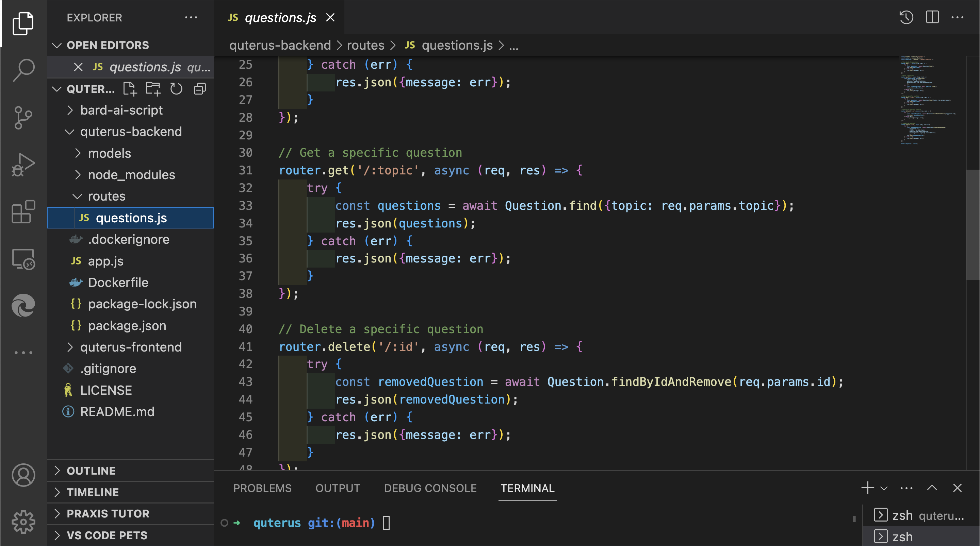Click routes in the breadcrumb path

click(x=365, y=46)
